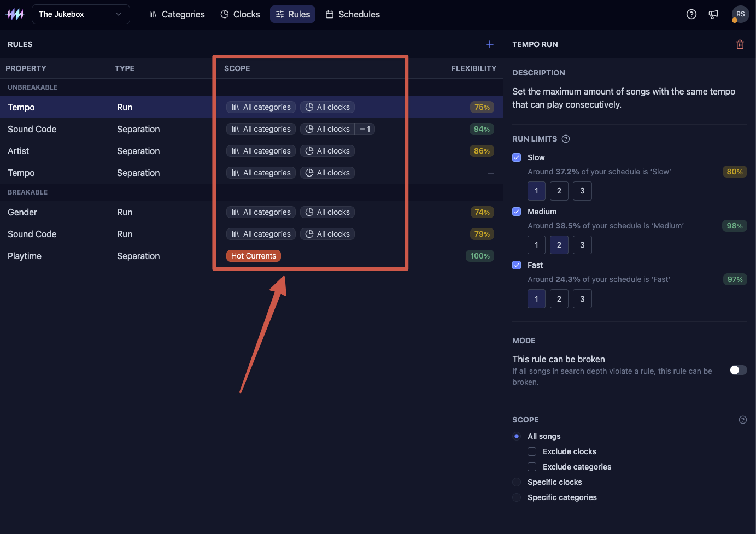Click the Type column header
Image resolution: width=756 pixels, height=534 pixels.
click(125, 68)
